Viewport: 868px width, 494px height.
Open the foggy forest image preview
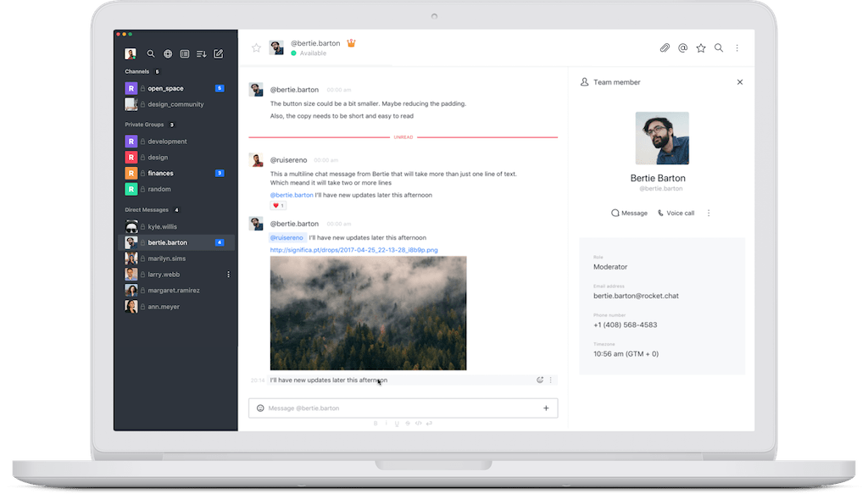(x=368, y=314)
